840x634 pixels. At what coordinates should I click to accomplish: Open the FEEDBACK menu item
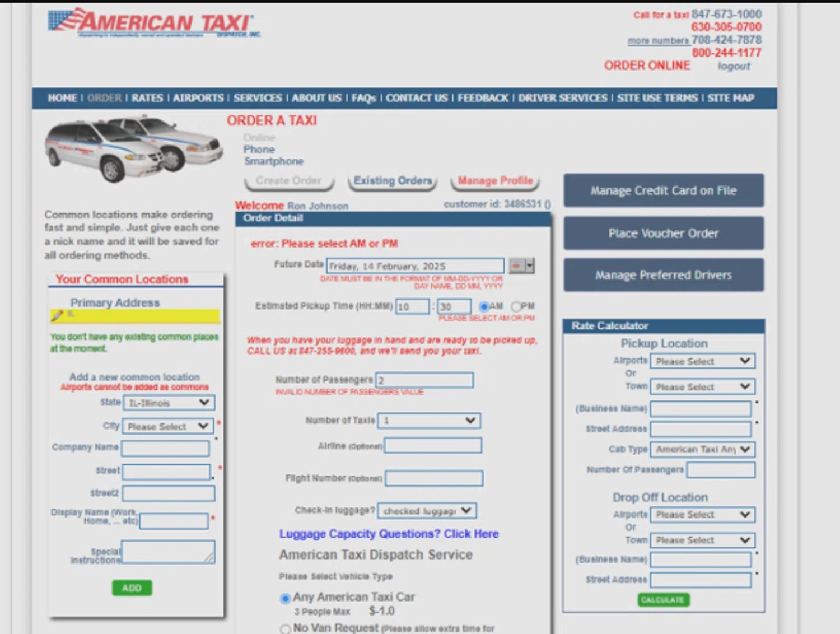tap(483, 98)
